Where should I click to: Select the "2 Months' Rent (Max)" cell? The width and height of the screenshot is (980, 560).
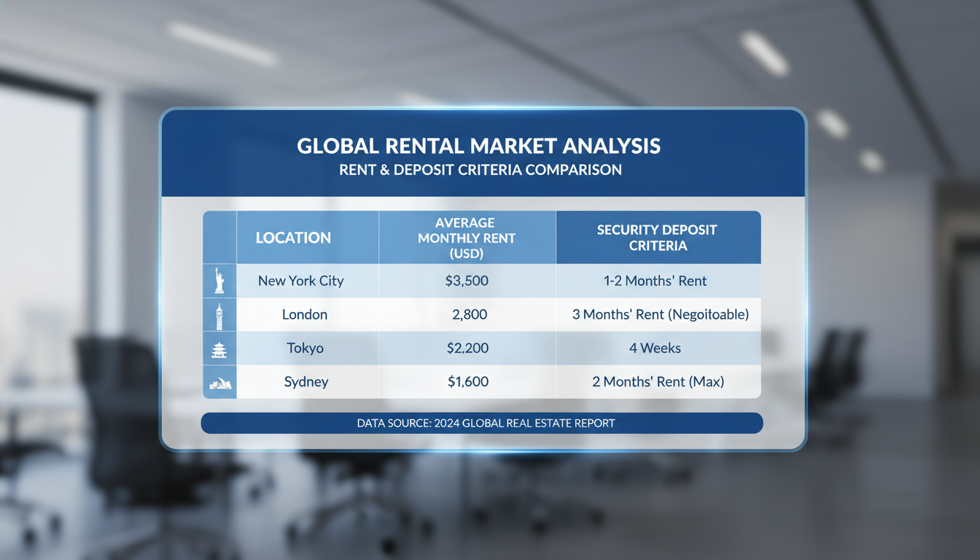click(x=658, y=382)
